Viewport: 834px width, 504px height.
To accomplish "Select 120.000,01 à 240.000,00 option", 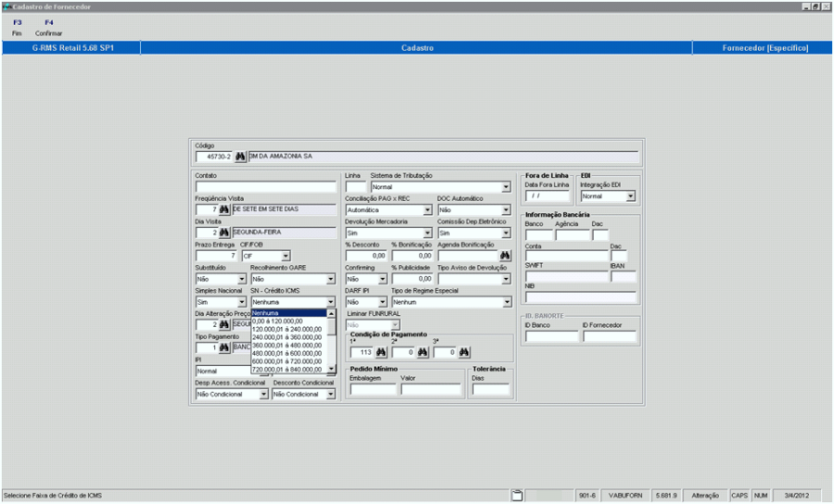I will (289, 329).
